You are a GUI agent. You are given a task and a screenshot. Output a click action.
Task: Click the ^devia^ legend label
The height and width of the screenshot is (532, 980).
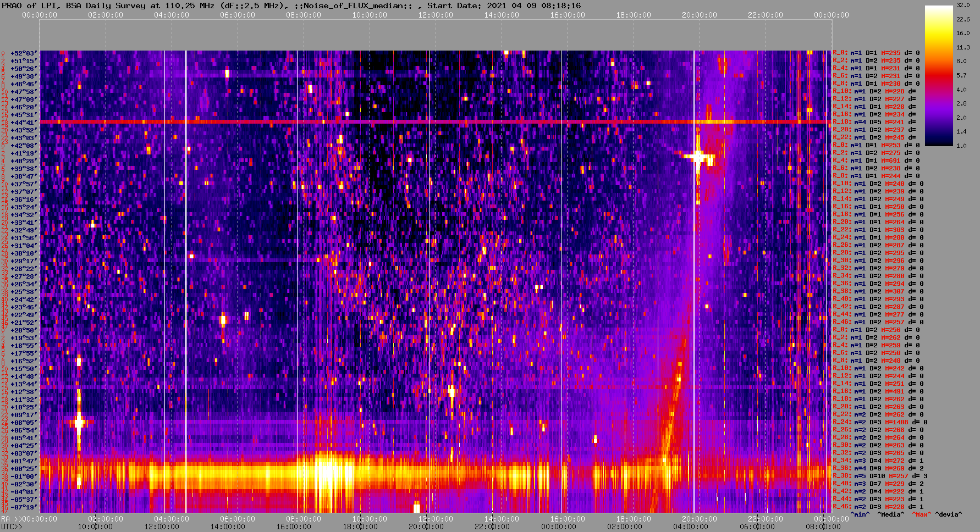point(949,514)
